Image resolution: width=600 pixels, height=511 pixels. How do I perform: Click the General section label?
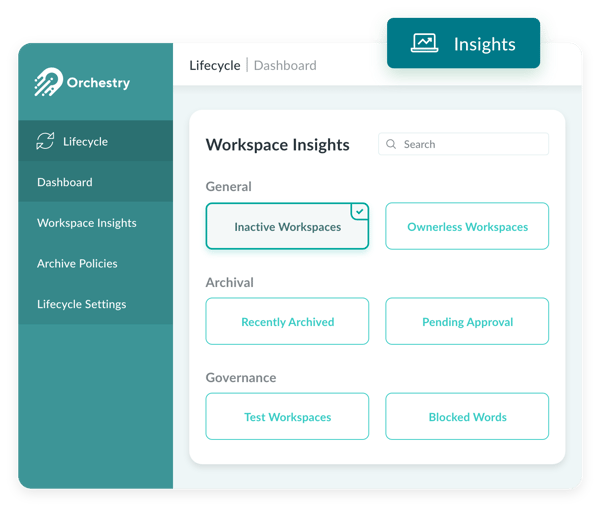(x=228, y=186)
